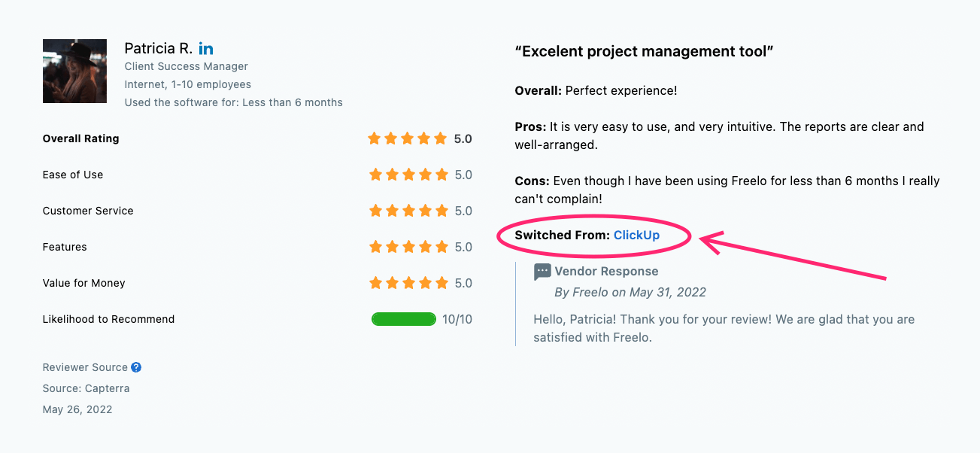Click the Reviewer Source label
Viewport: 980px width, 453px height.
tap(85, 367)
